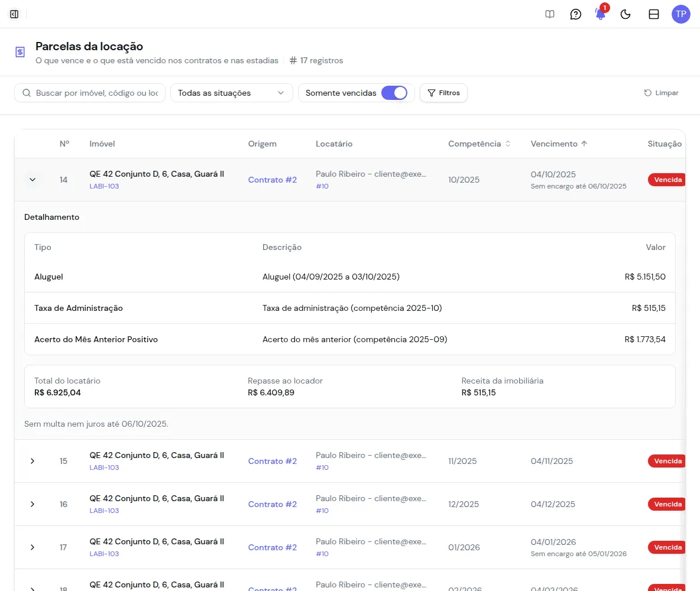The image size is (700, 591).
Task: Open LABI-103 code in row 15
Action: 104,467
